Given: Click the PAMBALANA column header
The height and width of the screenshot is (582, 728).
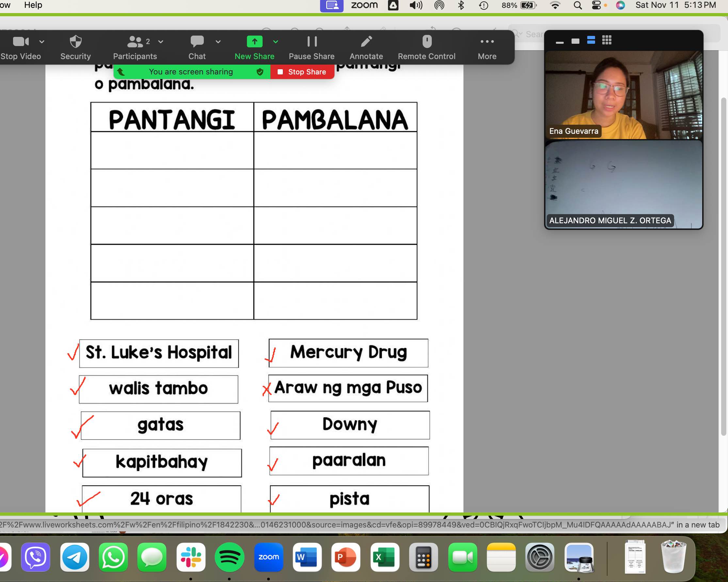Looking at the screenshot, I should pyautogui.click(x=335, y=117).
